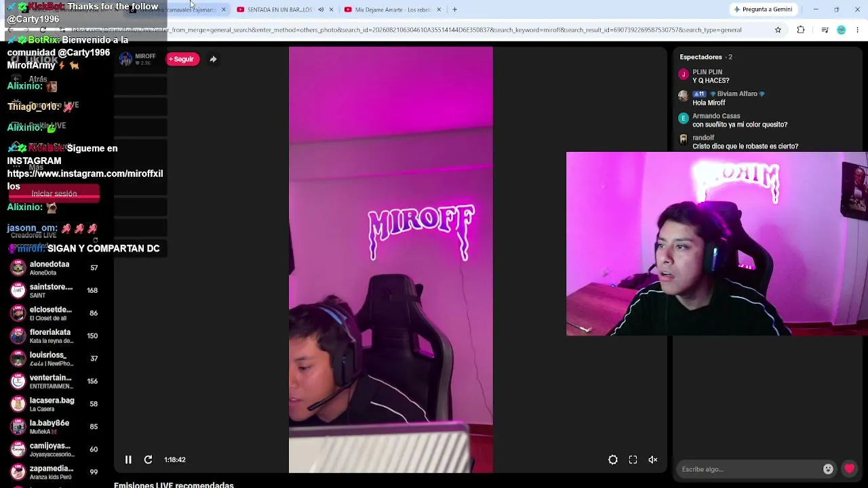The image size is (868, 488).
Task: Click the camijoyas... live avatar
Action: click(18, 449)
